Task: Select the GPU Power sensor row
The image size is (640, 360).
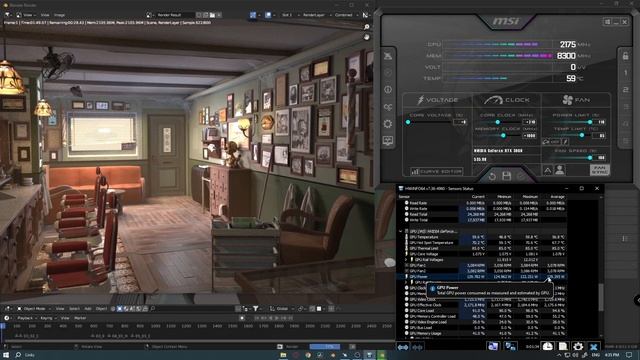Action: click(x=482, y=277)
